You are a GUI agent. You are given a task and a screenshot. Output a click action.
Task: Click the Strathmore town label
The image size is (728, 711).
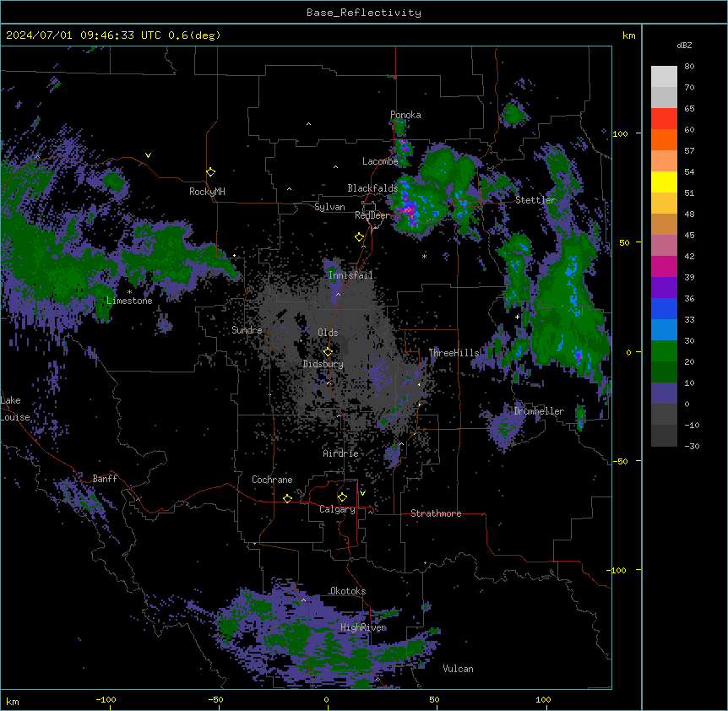point(436,513)
